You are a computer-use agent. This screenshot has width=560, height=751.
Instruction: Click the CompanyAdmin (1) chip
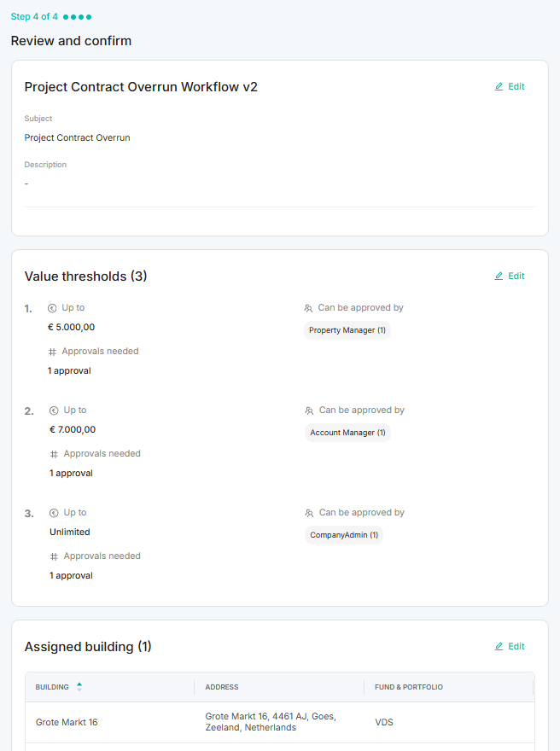344,535
